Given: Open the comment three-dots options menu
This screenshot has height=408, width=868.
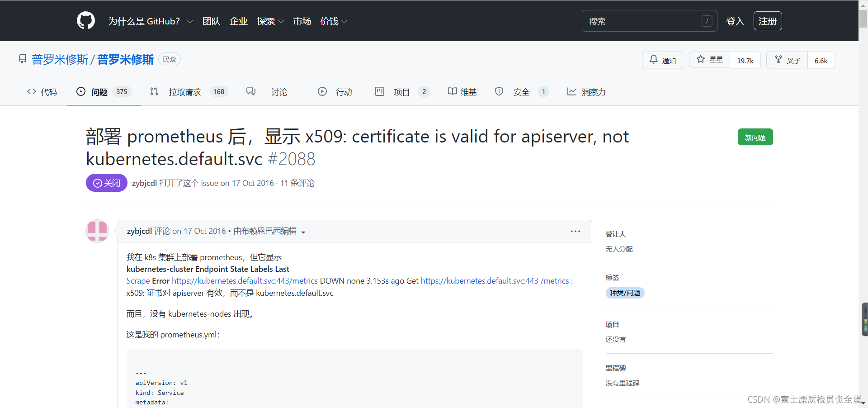Looking at the screenshot, I should [x=576, y=231].
